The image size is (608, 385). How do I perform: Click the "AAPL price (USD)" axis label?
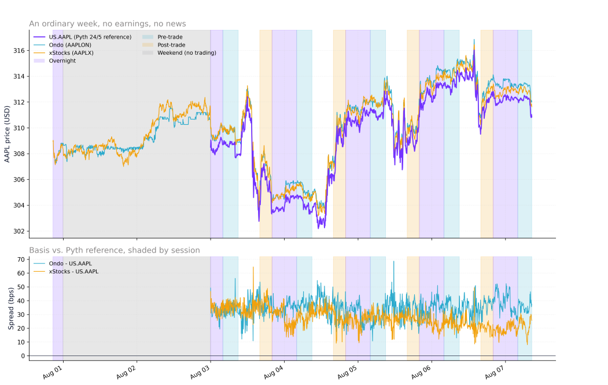pos(7,134)
